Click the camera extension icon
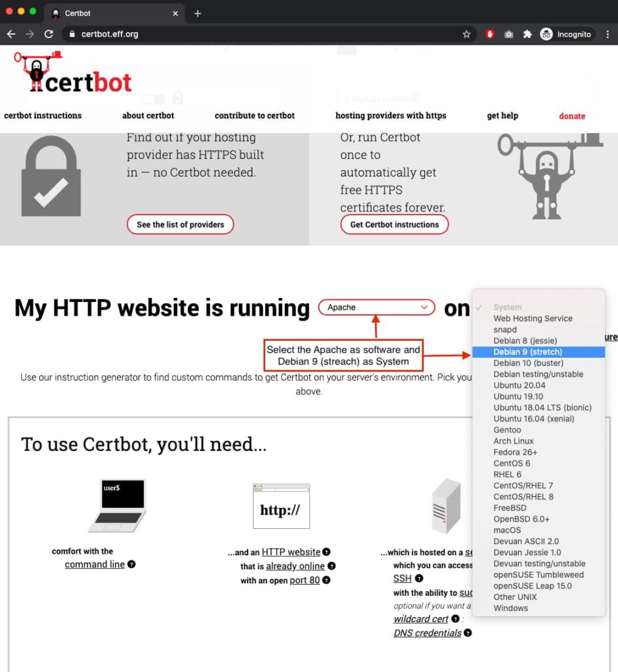618x672 pixels. click(x=508, y=34)
